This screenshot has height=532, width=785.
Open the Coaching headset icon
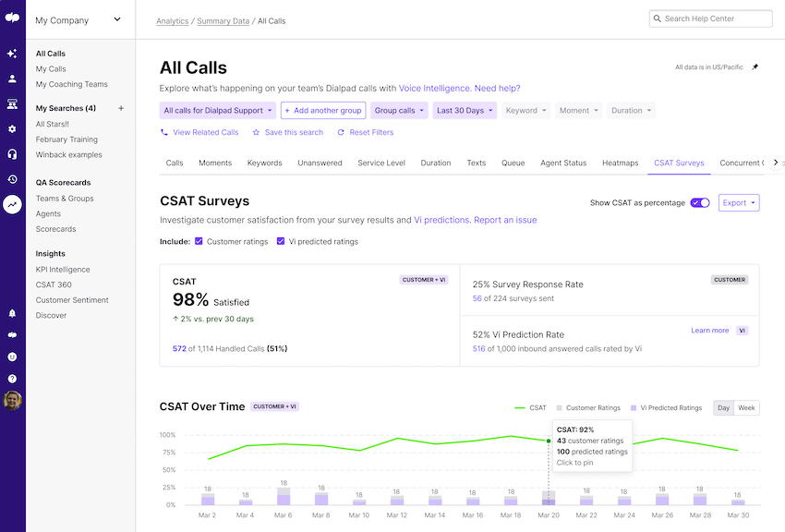[x=13, y=155]
